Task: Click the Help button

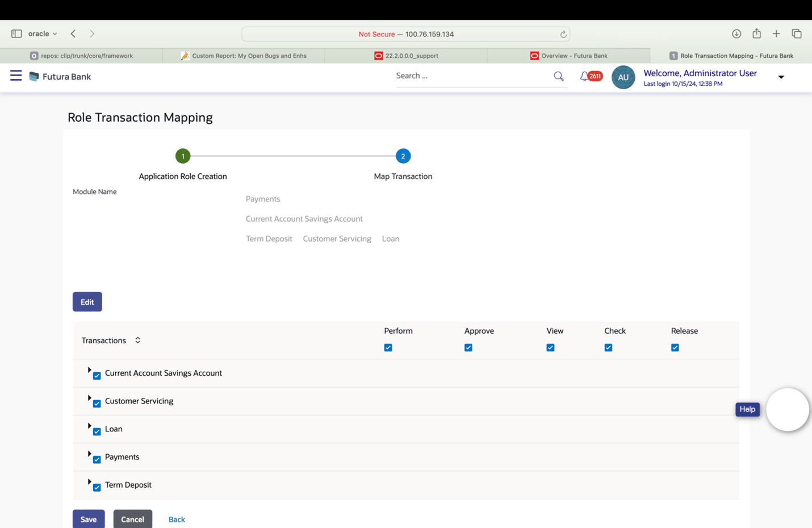Action: pos(747,409)
